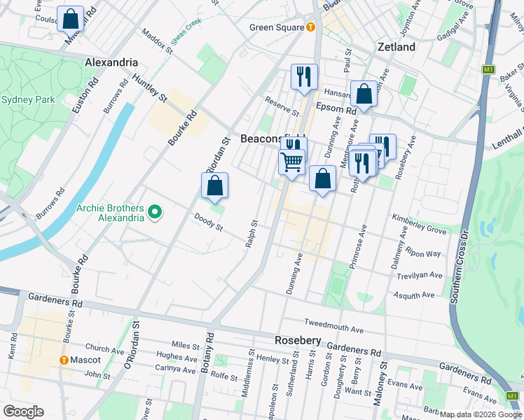Click the Primrose Ave label
The height and width of the screenshot is (420, 524).
(x=358, y=246)
